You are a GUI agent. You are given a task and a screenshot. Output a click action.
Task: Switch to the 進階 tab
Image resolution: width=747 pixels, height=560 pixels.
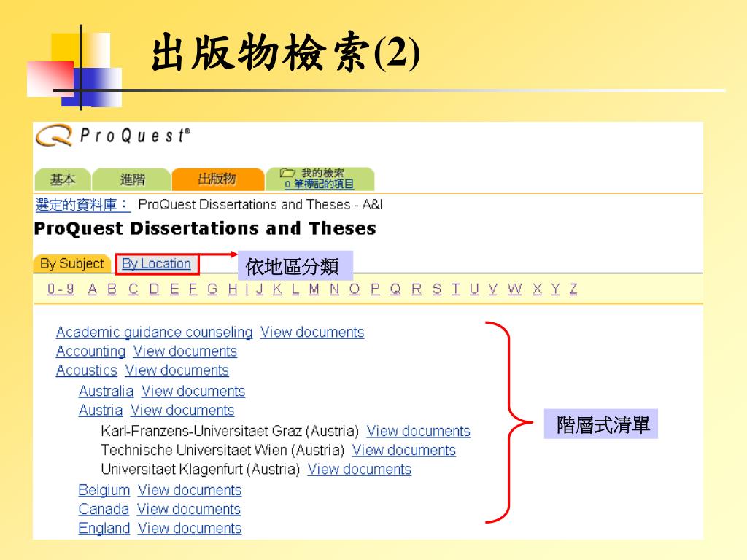tap(132, 179)
